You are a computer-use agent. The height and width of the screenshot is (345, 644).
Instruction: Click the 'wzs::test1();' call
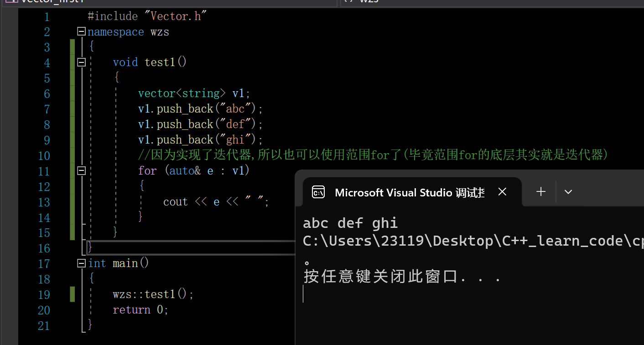point(153,294)
